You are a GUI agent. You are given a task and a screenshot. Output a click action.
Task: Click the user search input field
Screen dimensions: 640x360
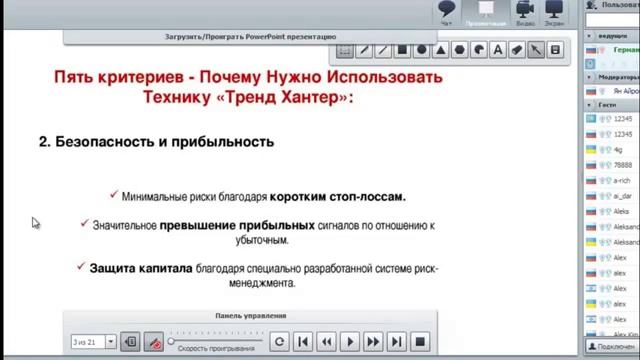[612, 20]
